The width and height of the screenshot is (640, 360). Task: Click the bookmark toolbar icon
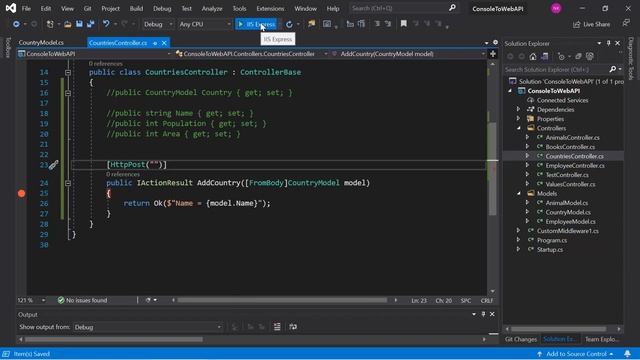403,24
